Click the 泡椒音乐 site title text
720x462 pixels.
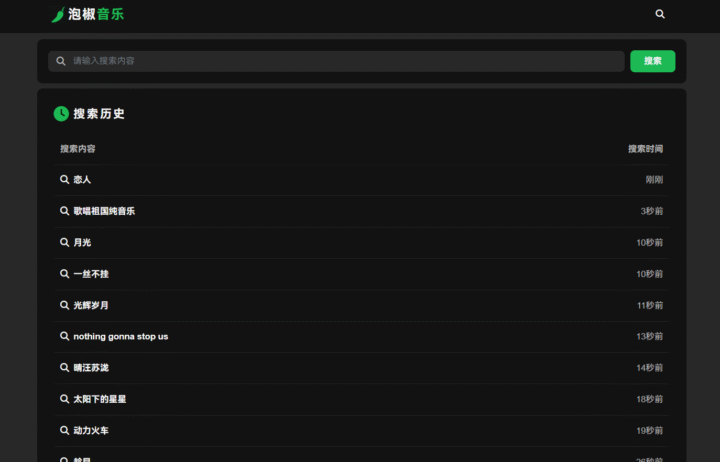click(97, 15)
